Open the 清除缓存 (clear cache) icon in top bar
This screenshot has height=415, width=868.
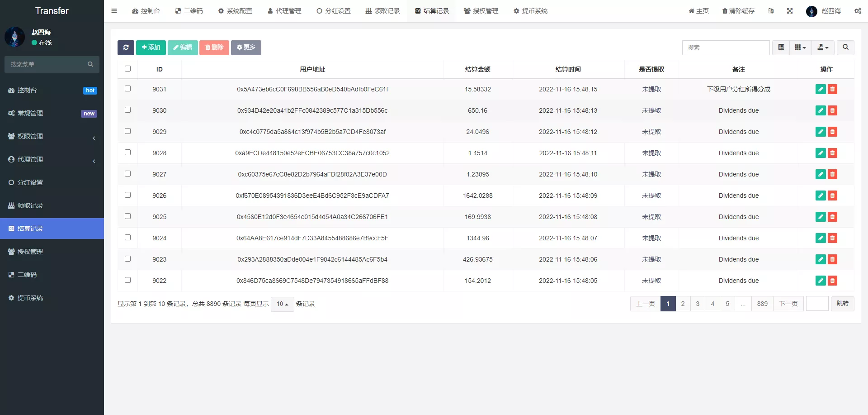coord(738,10)
